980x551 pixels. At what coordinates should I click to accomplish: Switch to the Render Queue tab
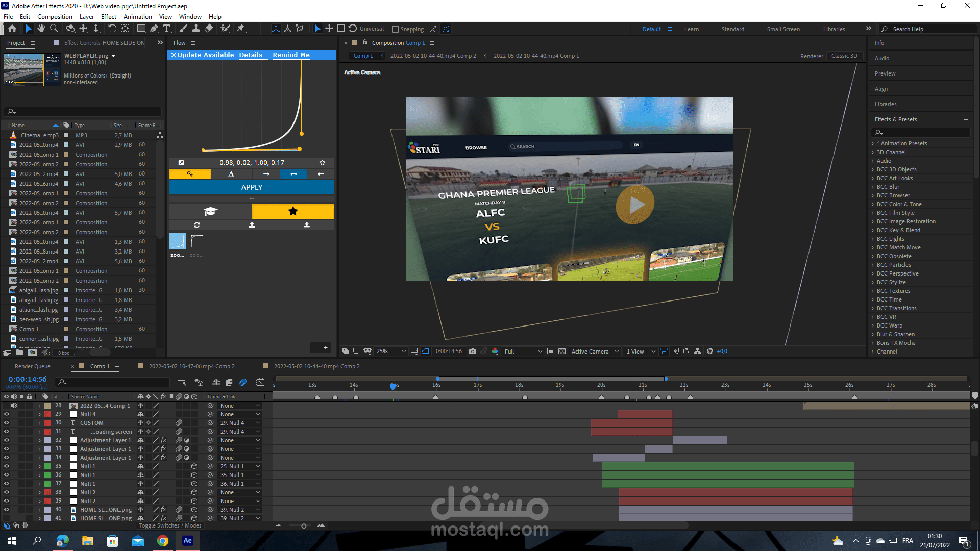(x=33, y=366)
